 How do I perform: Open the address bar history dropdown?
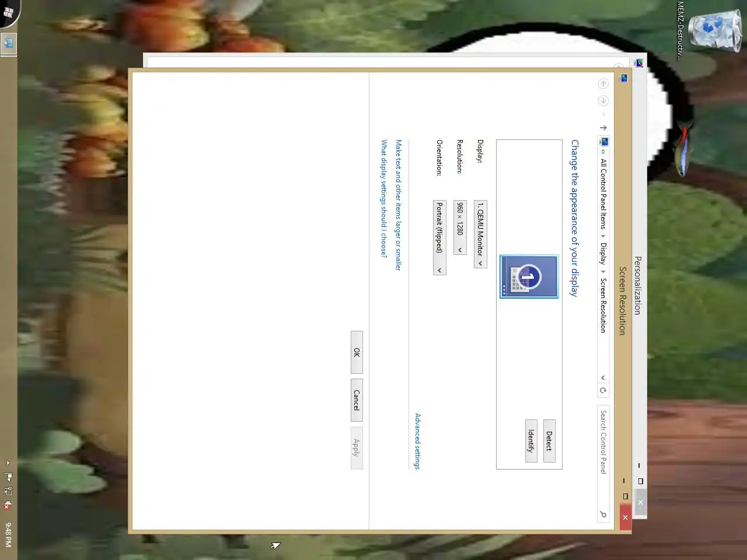coord(603,377)
